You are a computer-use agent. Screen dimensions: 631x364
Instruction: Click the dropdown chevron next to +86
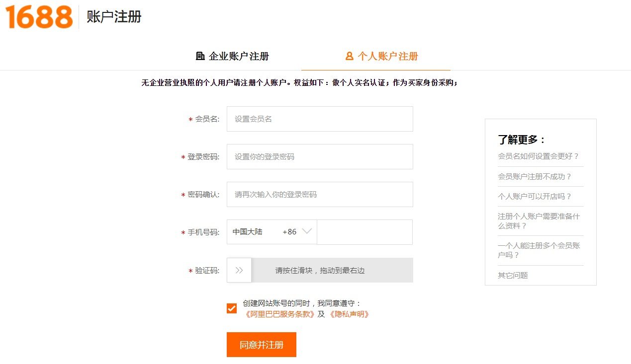click(307, 231)
